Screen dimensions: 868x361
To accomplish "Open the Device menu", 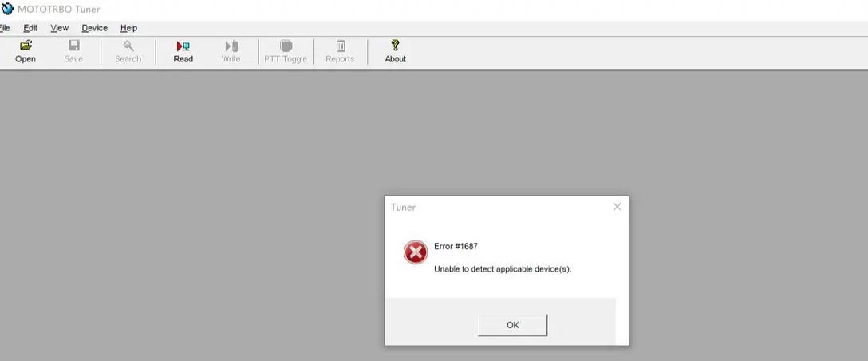I will (x=95, y=28).
